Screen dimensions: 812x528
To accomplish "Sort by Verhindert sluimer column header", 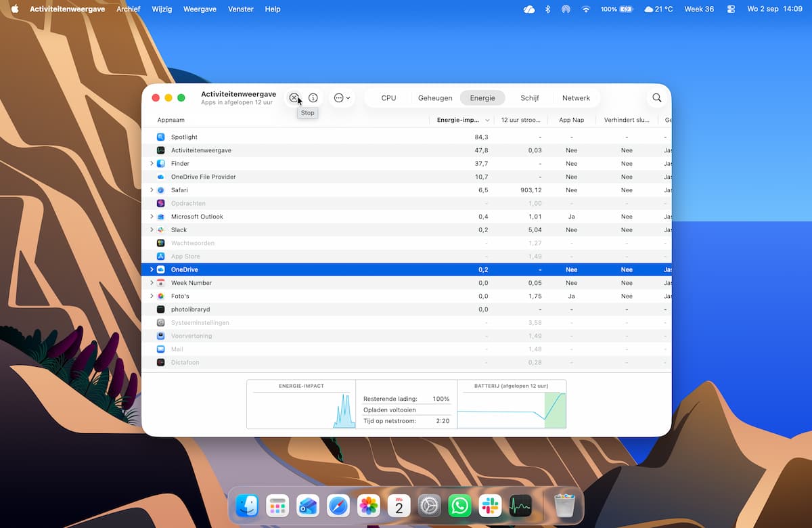I will 627,120.
